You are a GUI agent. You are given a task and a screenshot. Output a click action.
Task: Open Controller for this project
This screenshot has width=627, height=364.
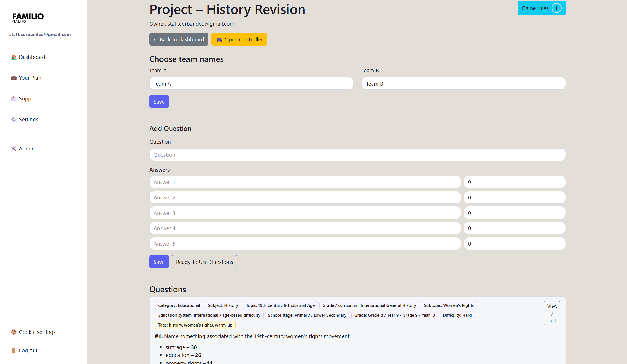(x=239, y=39)
